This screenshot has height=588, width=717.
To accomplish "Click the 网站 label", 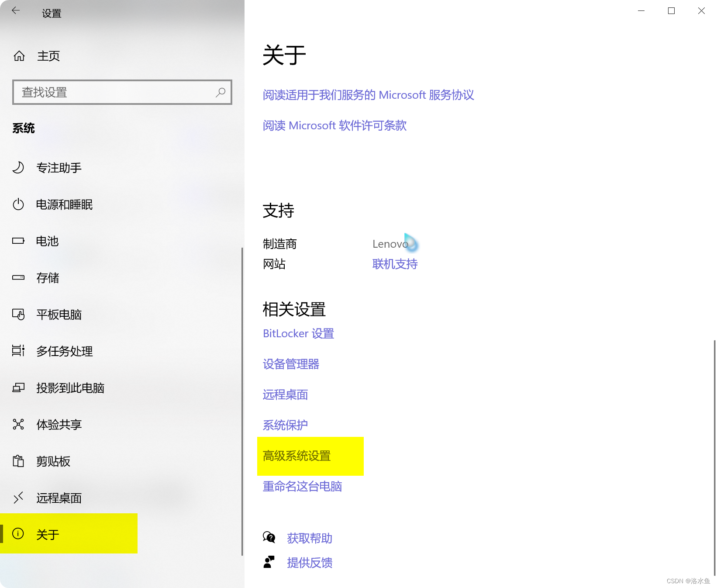I will pyautogui.click(x=274, y=264).
